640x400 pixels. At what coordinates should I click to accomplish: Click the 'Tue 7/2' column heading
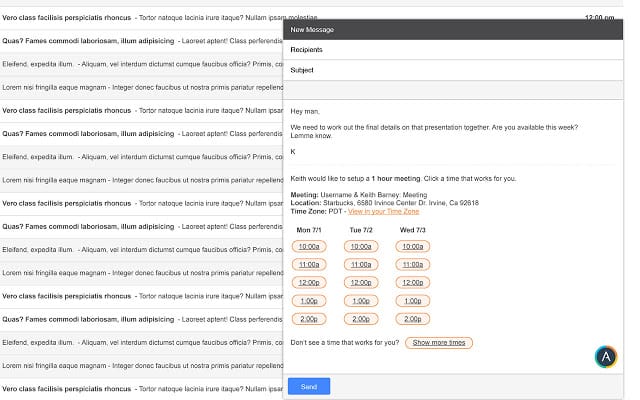point(361,230)
